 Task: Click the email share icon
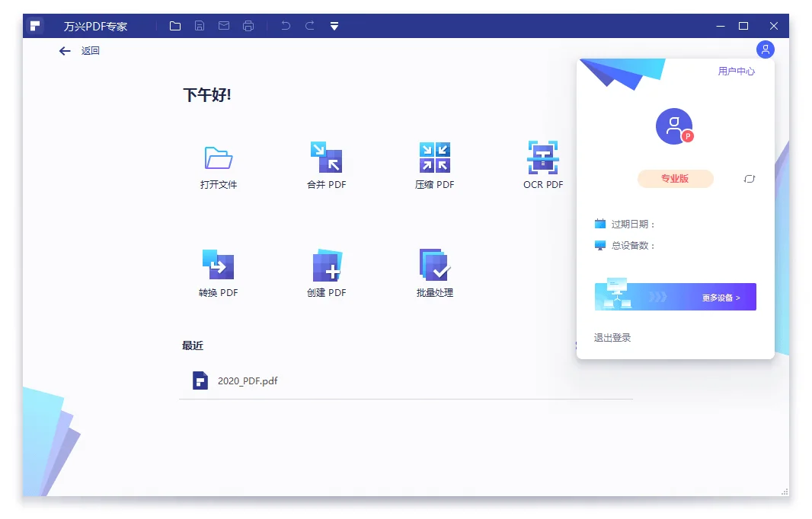click(x=223, y=25)
